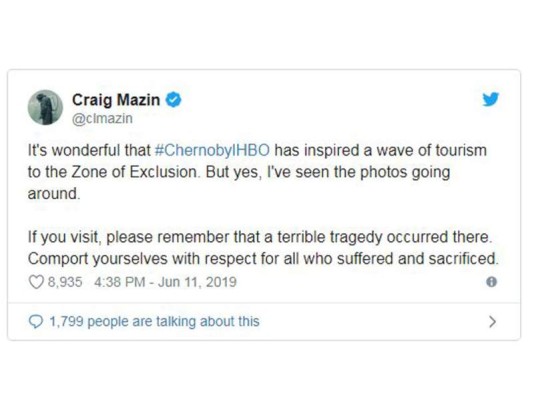Open Craig Mazin's profile avatar picture

[45, 107]
